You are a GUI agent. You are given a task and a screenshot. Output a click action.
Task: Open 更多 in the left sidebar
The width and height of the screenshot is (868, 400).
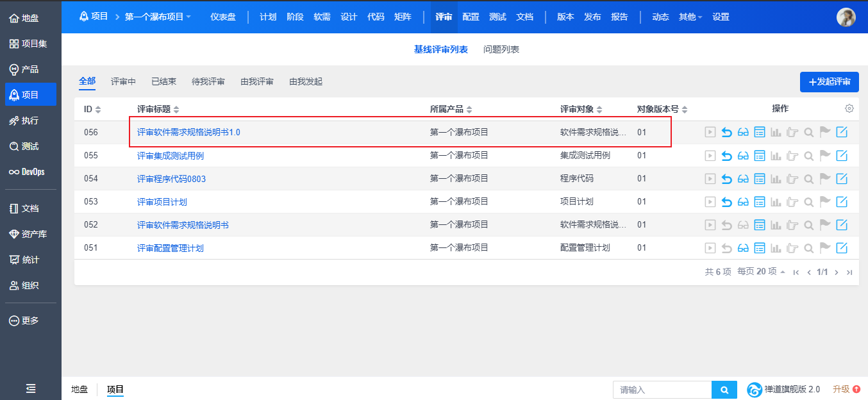pyautogui.click(x=31, y=321)
